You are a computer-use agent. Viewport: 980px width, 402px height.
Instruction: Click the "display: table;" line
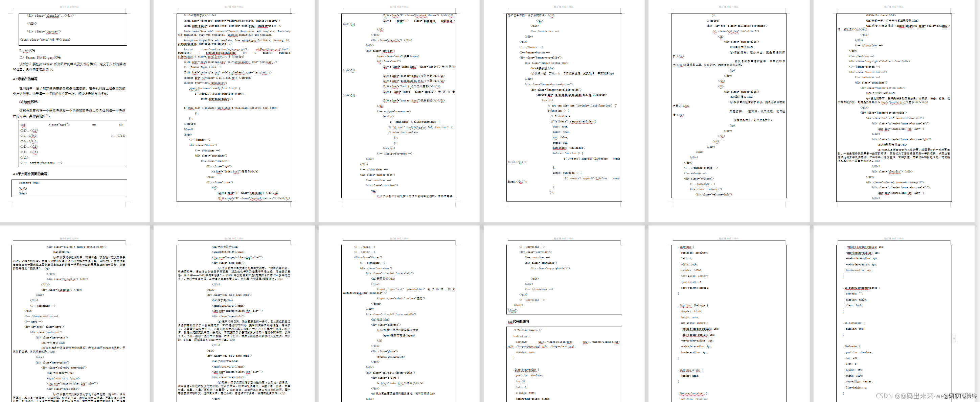pyautogui.click(x=857, y=300)
